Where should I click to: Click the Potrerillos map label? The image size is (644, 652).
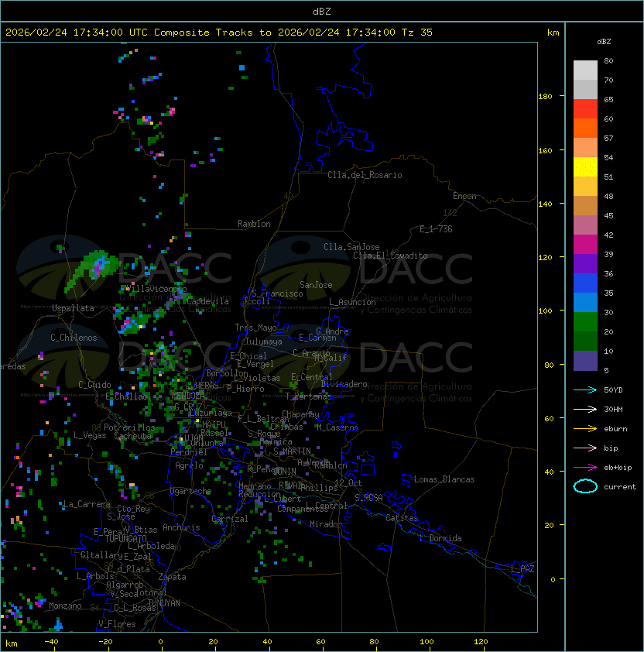coord(129,427)
